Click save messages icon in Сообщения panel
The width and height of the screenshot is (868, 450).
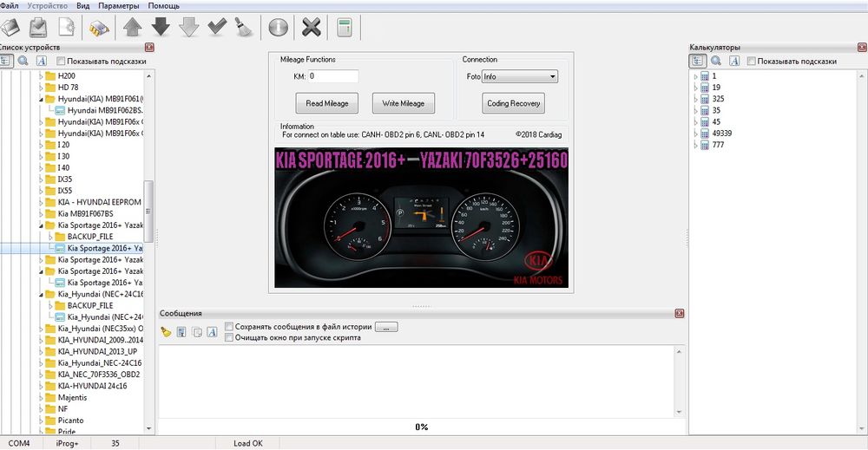click(181, 332)
